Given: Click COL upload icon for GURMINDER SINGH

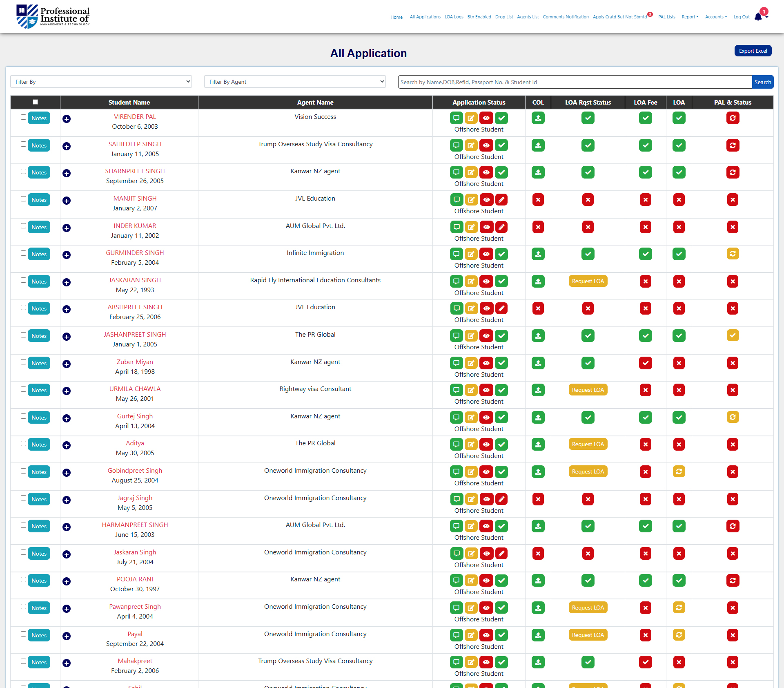Looking at the screenshot, I should pos(538,254).
